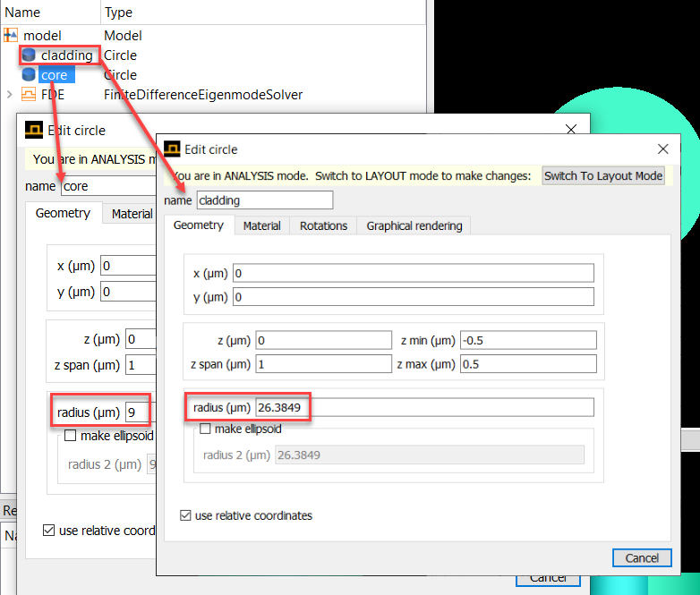Toggle use relative coordinates in cladding dialog
Image resolution: width=700 pixels, height=595 pixels.
pyautogui.click(x=185, y=515)
